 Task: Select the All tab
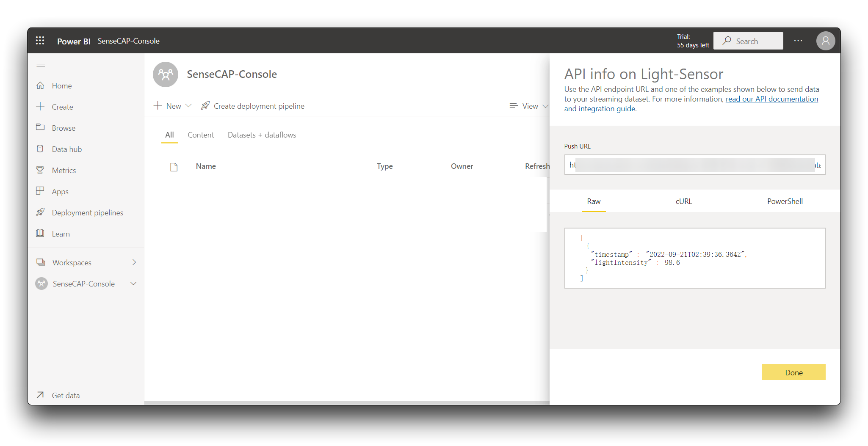coord(169,135)
